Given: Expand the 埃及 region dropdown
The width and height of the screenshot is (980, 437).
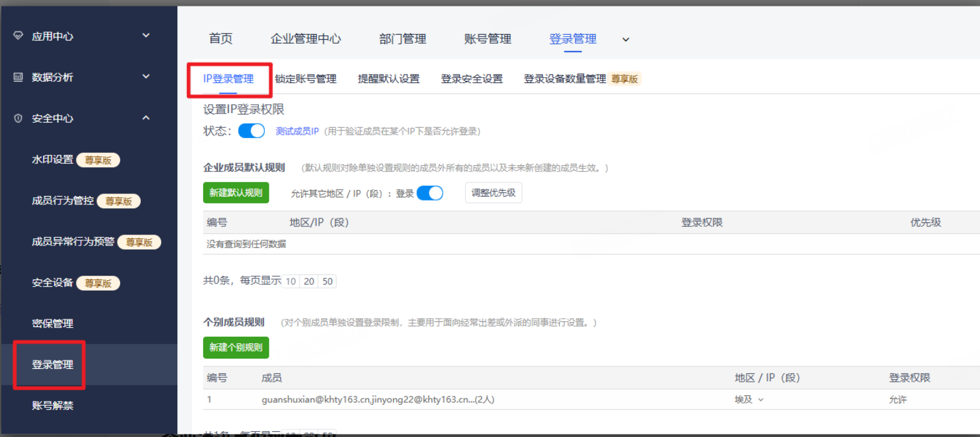Looking at the screenshot, I should click(x=761, y=400).
